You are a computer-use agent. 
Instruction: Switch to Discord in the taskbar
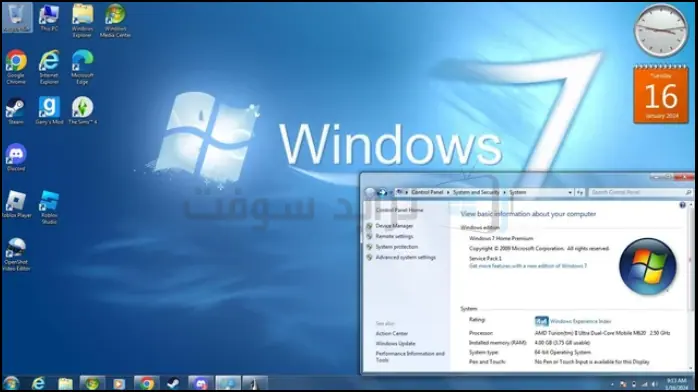point(200,383)
